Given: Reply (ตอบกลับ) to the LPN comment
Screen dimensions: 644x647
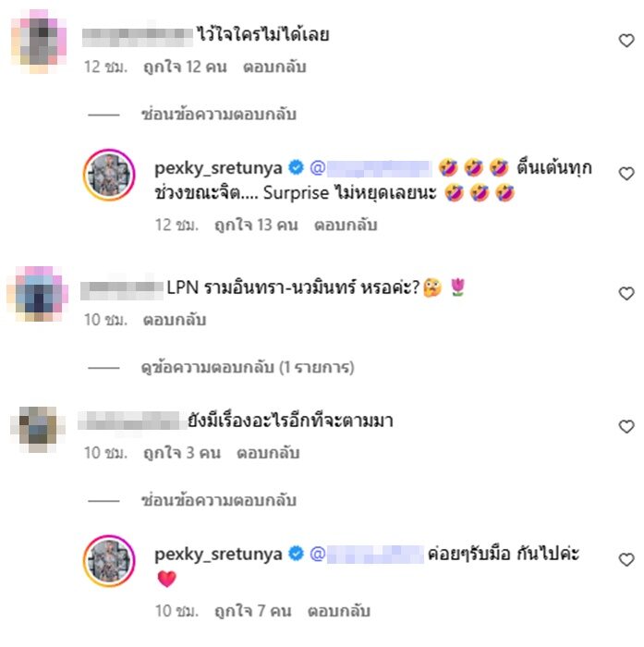Looking at the screenshot, I should [175, 320].
